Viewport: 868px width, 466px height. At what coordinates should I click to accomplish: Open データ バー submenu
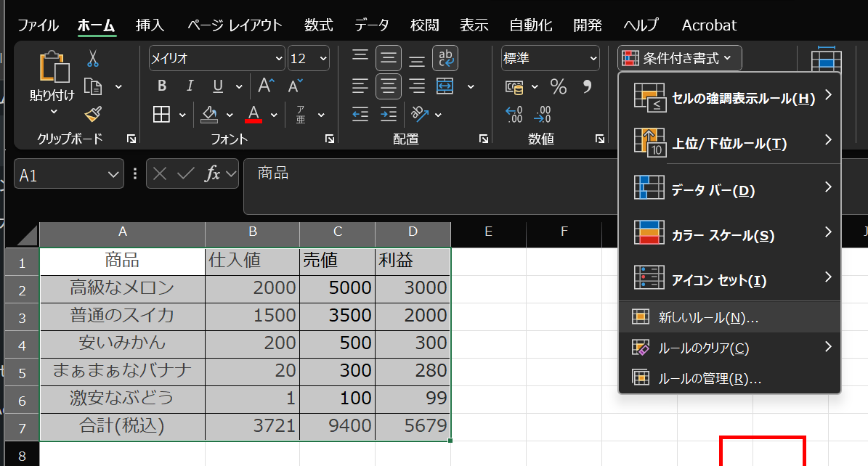(729, 189)
